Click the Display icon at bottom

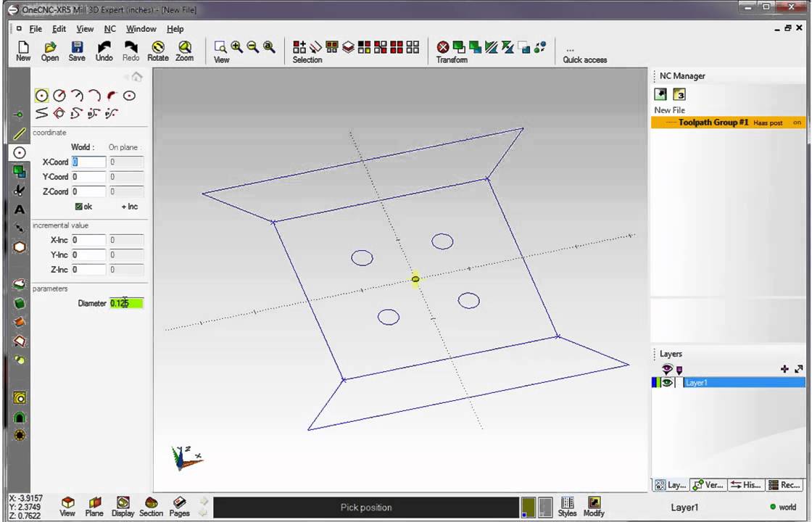(123, 507)
